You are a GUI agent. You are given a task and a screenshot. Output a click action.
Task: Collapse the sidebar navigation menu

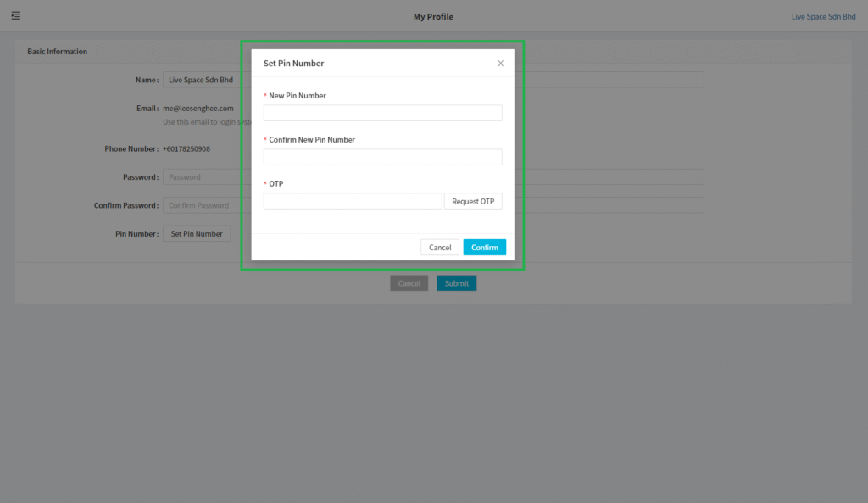15,15
